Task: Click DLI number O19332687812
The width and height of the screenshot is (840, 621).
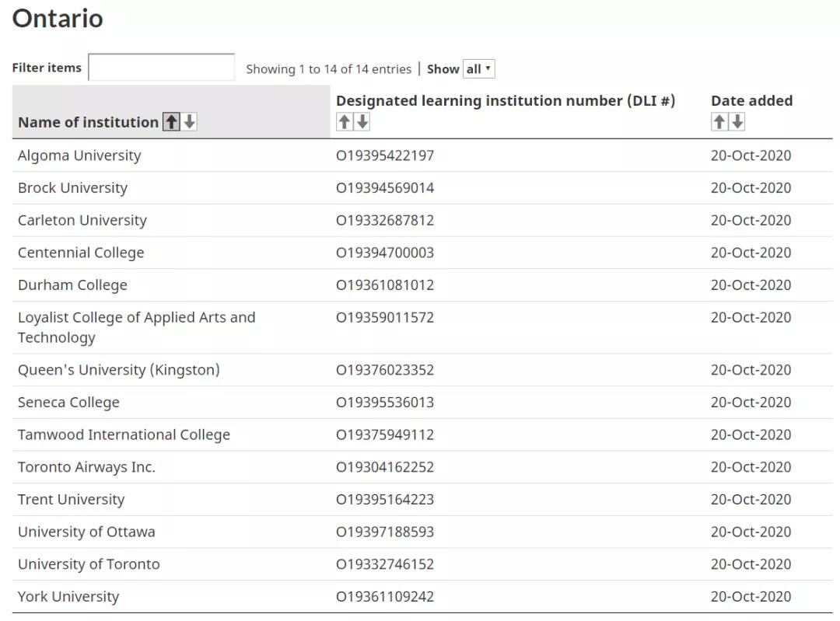Action: point(385,221)
